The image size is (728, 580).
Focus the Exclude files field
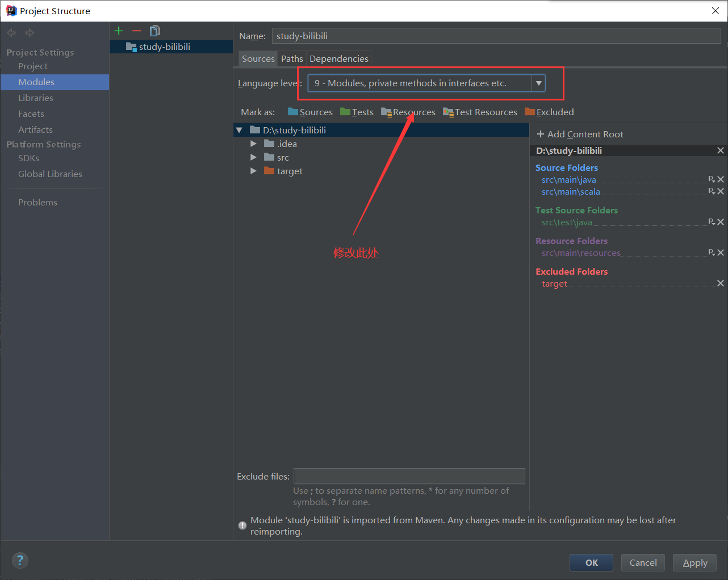point(409,476)
